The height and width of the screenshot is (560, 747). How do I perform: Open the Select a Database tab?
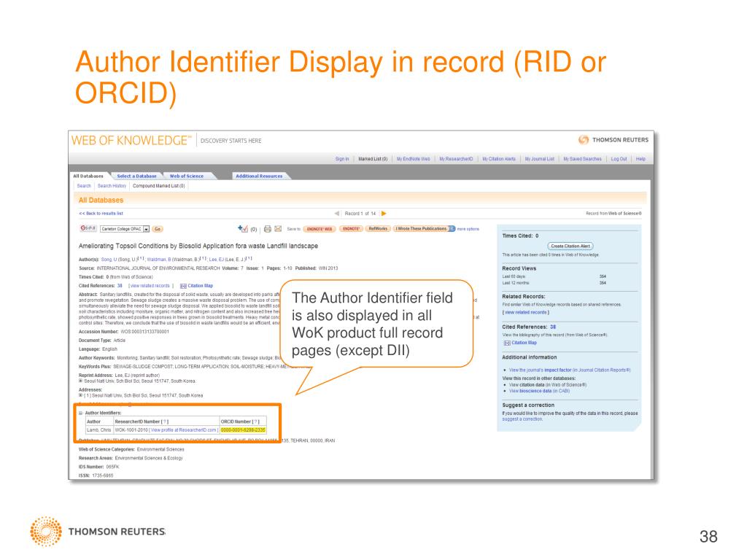coord(136,176)
